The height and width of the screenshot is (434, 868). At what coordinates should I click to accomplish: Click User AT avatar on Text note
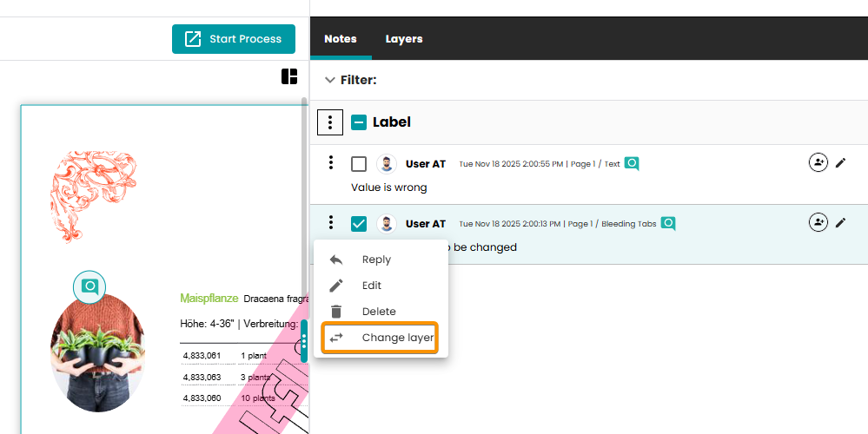point(387,164)
